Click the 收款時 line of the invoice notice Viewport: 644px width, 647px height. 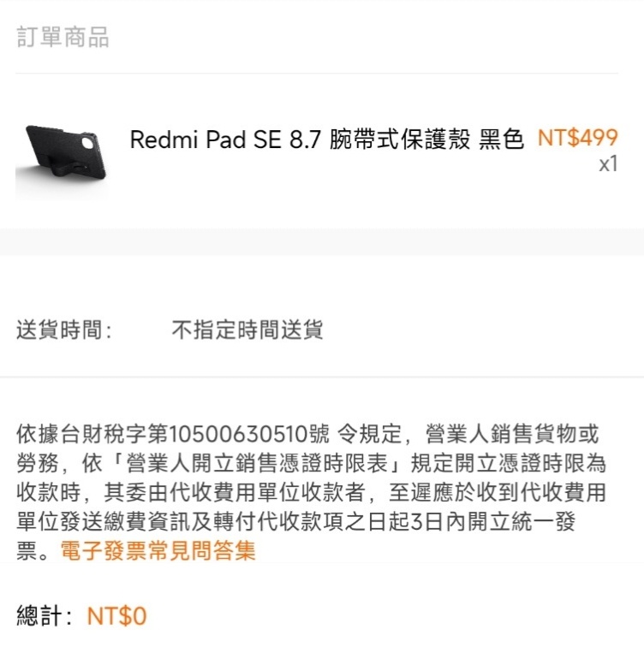point(311,492)
